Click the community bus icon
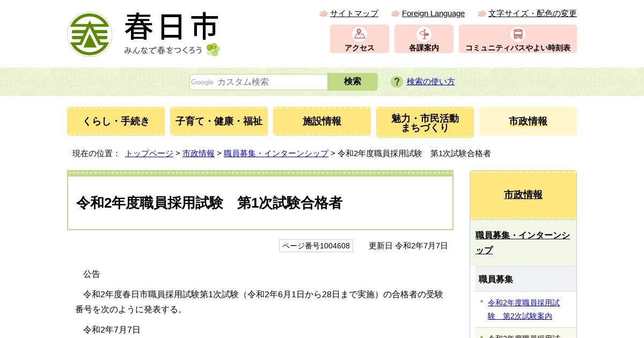644x338 pixels. [x=518, y=34]
